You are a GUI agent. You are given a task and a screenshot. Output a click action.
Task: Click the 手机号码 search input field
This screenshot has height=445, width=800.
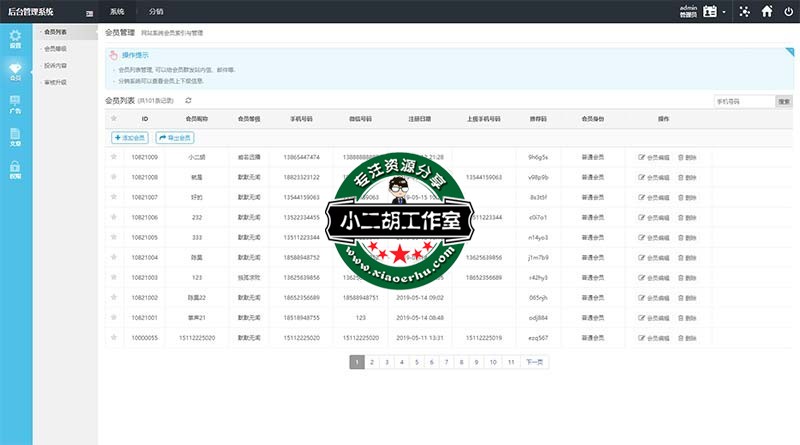(744, 101)
